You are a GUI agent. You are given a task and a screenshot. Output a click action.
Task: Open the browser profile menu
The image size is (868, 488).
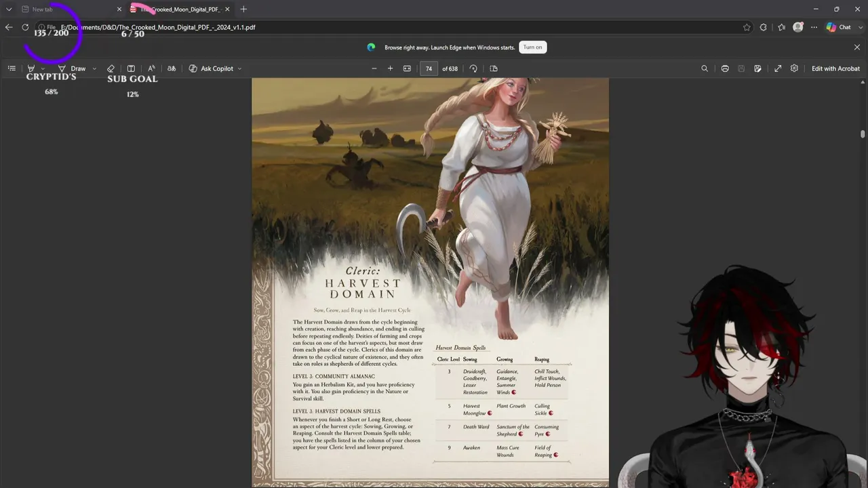(x=798, y=27)
